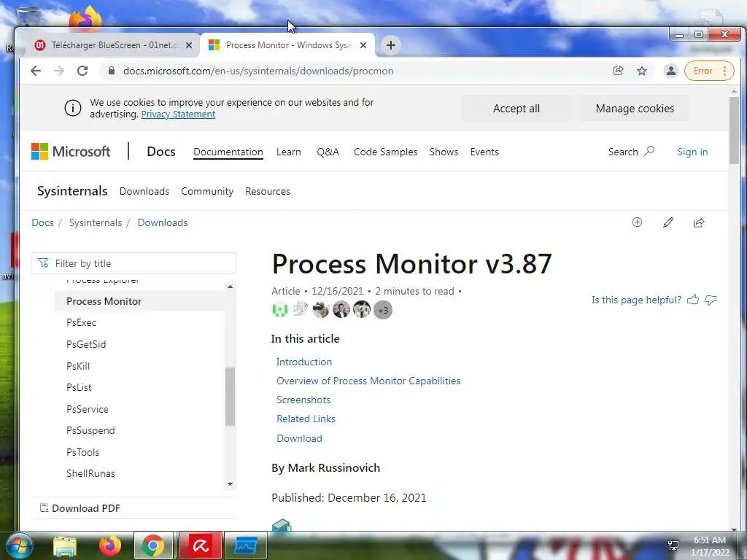Accept all cookies

[x=516, y=109]
